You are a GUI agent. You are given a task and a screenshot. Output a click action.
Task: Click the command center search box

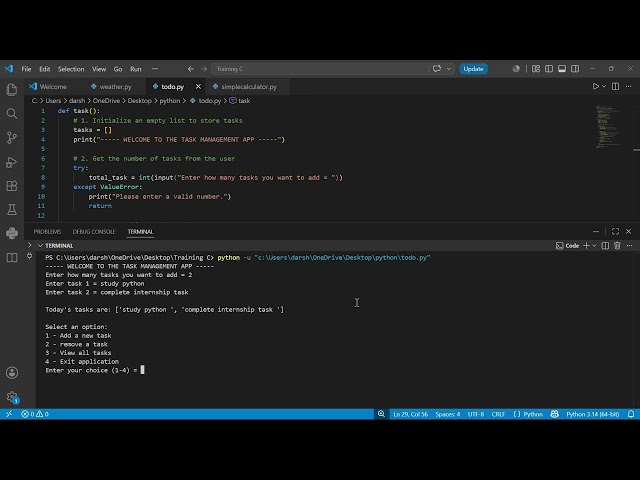click(x=320, y=69)
